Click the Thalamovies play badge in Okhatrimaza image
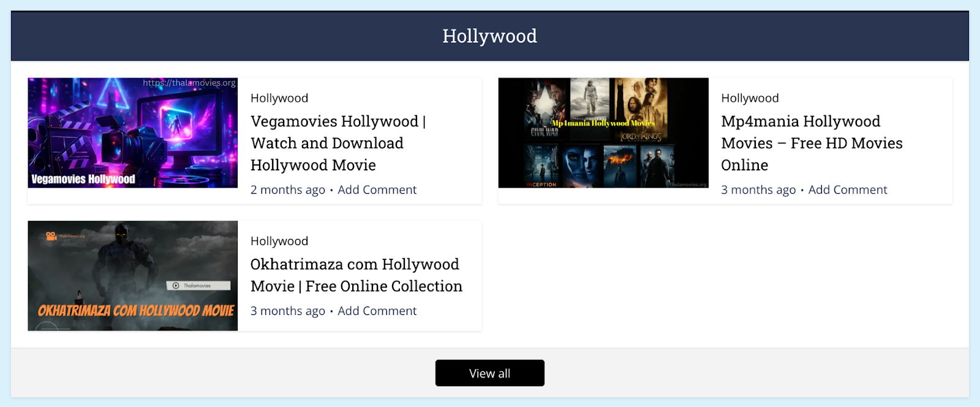980x407 pixels. tap(198, 286)
